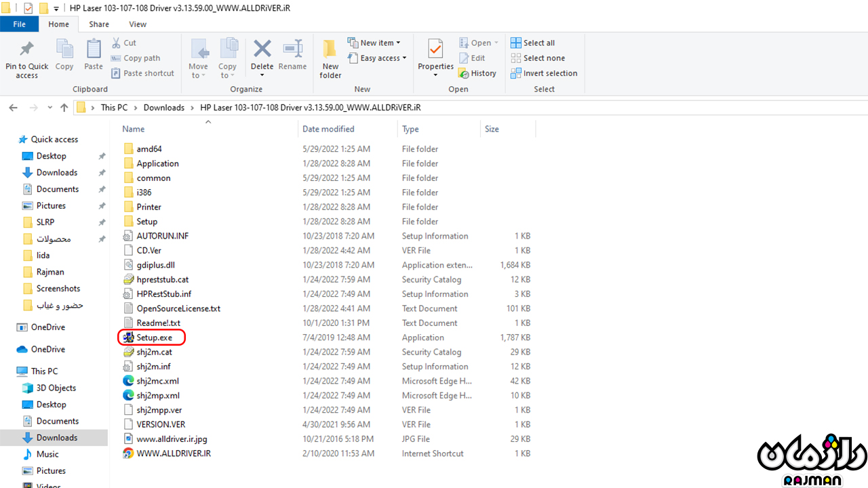Click the Cut scissors icon
This screenshot has width=868, height=488.
[x=116, y=43]
